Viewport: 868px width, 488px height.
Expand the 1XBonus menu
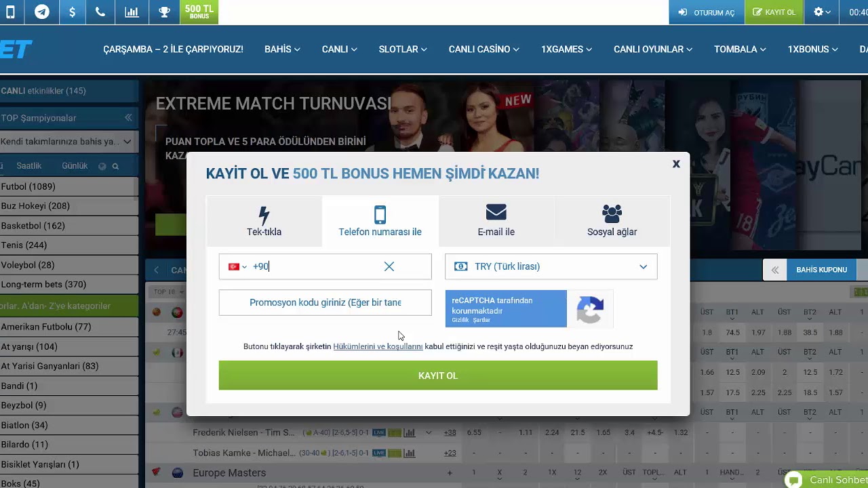812,49
